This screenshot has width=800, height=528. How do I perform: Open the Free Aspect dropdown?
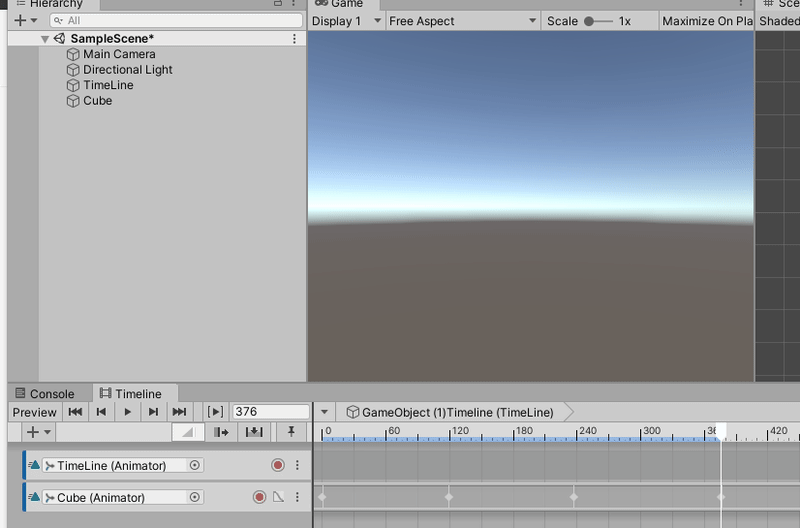pos(462,21)
